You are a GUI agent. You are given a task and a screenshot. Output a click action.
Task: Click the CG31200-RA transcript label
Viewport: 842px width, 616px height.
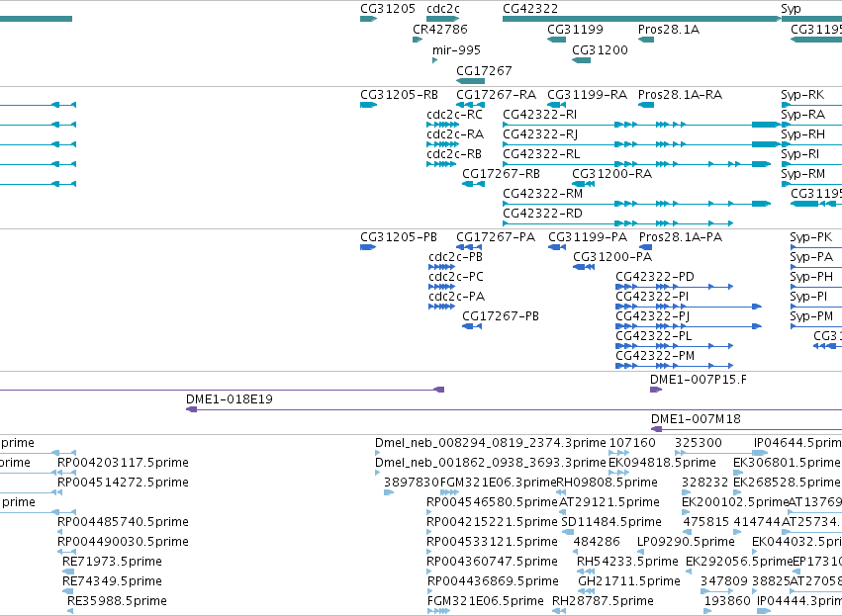point(612,174)
